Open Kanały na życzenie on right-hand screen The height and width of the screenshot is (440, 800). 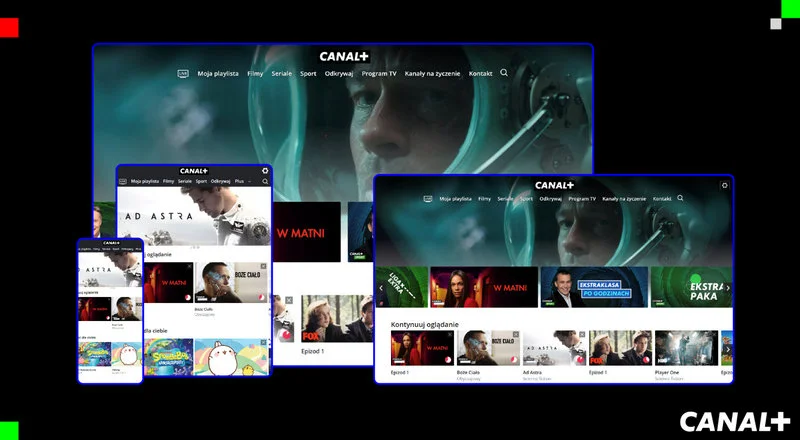click(624, 199)
